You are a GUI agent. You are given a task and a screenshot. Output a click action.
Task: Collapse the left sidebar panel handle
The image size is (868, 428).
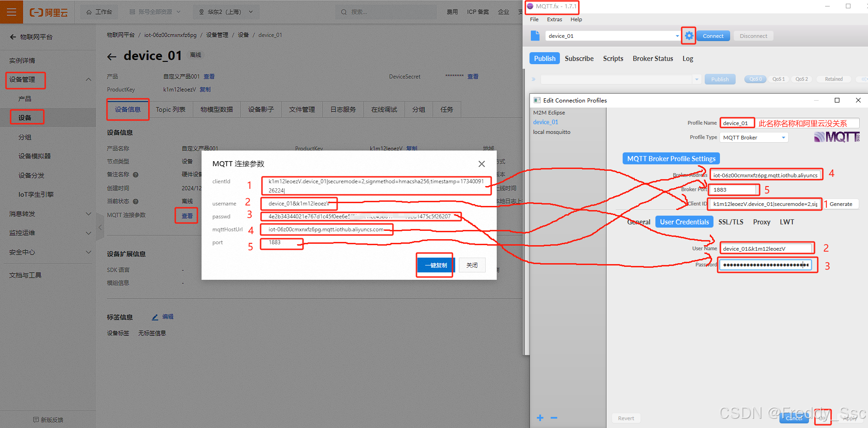click(100, 227)
